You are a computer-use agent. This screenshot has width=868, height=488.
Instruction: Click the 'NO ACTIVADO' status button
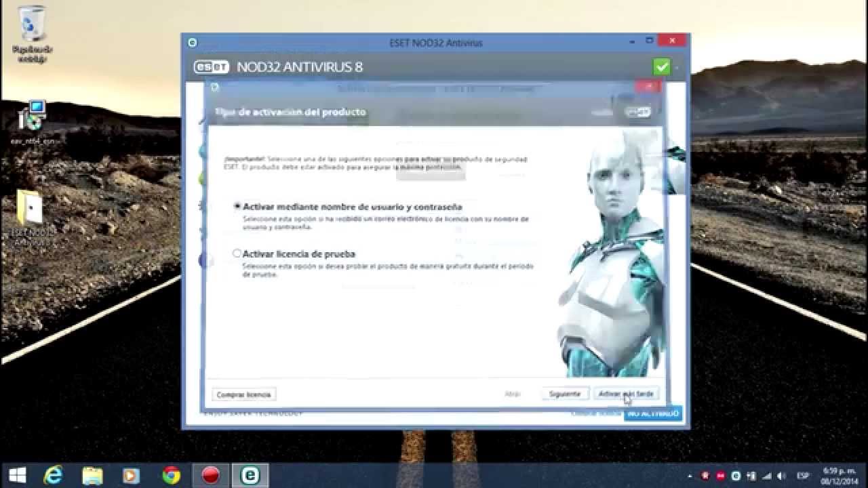pos(652,413)
